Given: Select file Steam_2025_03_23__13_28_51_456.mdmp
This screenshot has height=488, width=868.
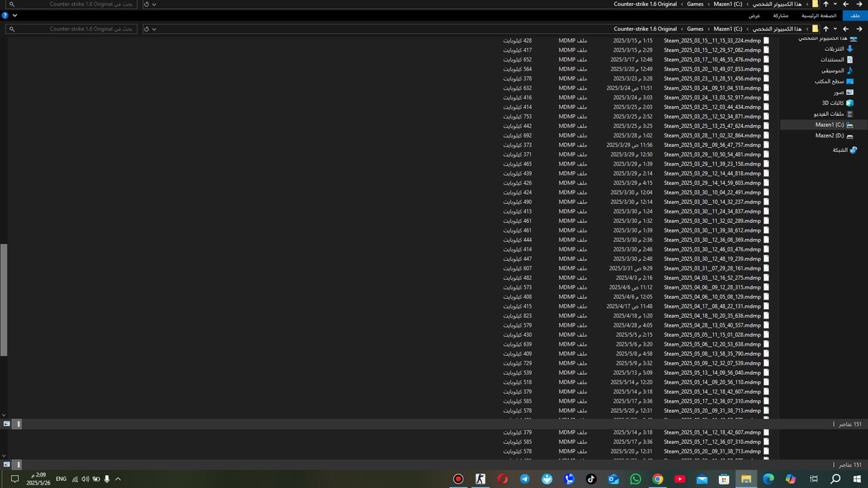Looking at the screenshot, I should point(712,79).
